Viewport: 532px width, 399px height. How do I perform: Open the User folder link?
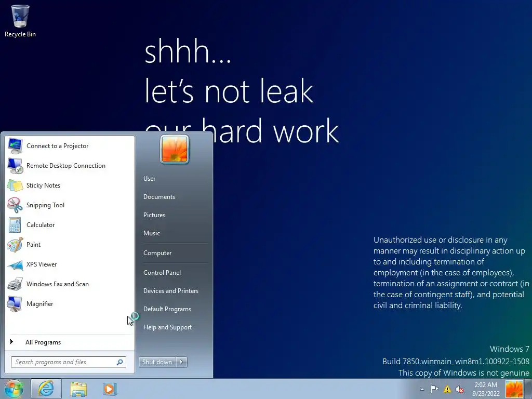click(x=149, y=179)
